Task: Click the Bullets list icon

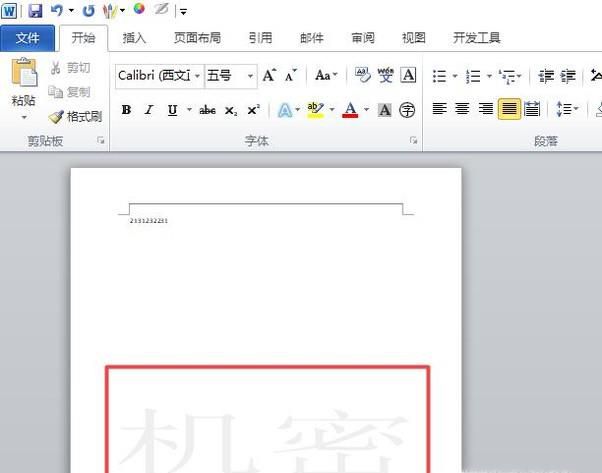Action: pyautogui.click(x=440, y=76)
